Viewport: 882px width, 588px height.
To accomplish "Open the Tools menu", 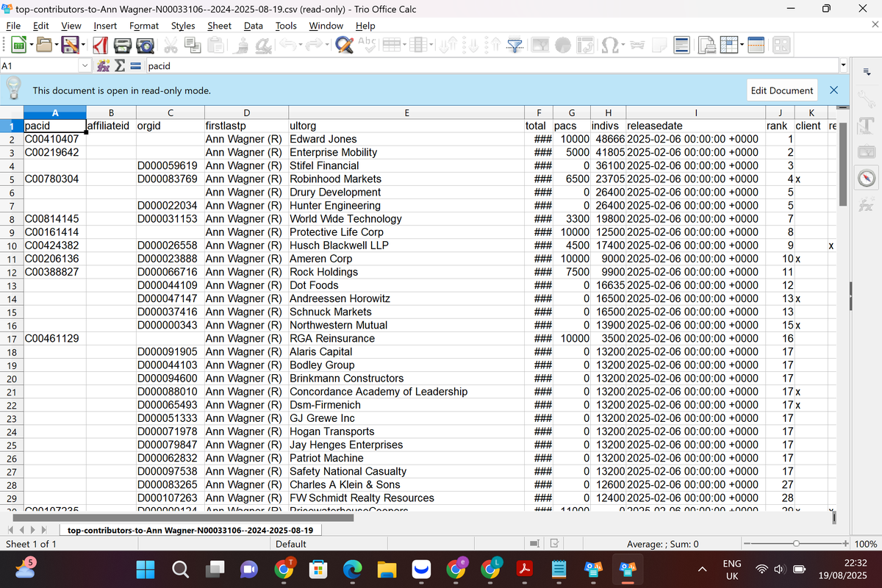I will coord(286,26).
